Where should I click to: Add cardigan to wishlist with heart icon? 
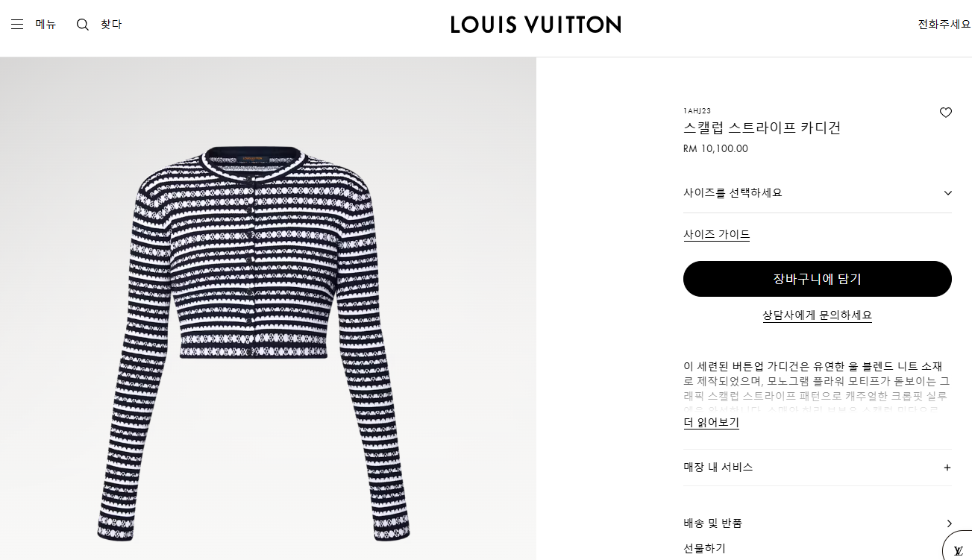(946, 113)
